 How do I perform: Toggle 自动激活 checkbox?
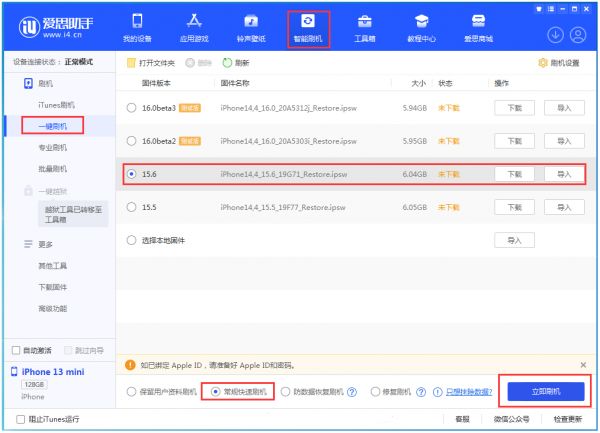click(x=16, y=350)
